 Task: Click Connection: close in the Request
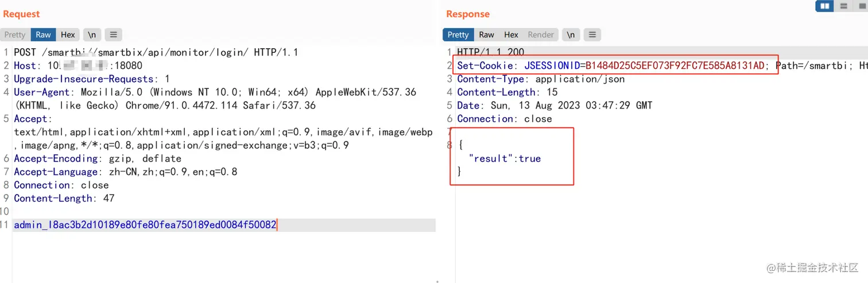click(61, 185)
